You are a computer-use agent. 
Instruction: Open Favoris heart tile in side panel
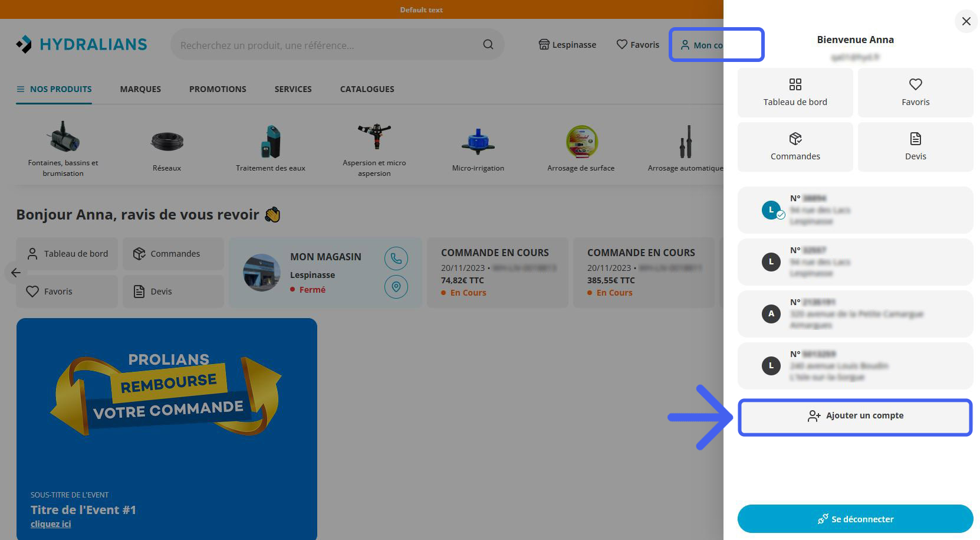click(915, 93)
